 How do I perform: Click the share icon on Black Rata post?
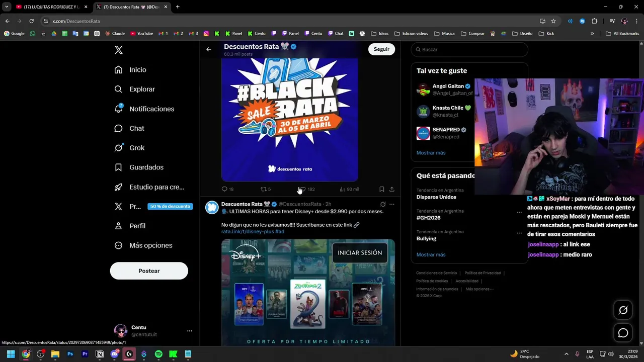pyautogui.click(x=392, y=189)
